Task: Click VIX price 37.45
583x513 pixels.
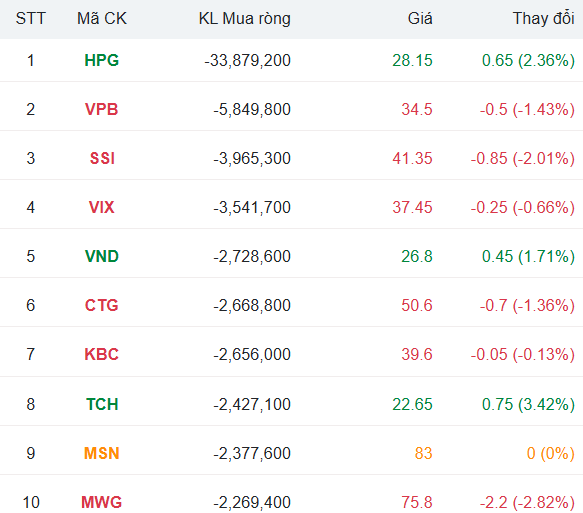Action: pos(412,207)
